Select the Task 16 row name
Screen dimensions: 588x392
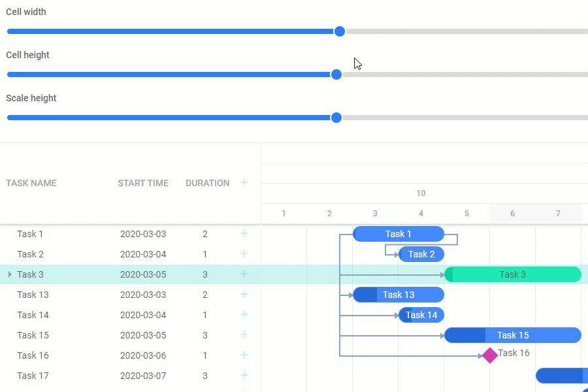coord(33,355)
